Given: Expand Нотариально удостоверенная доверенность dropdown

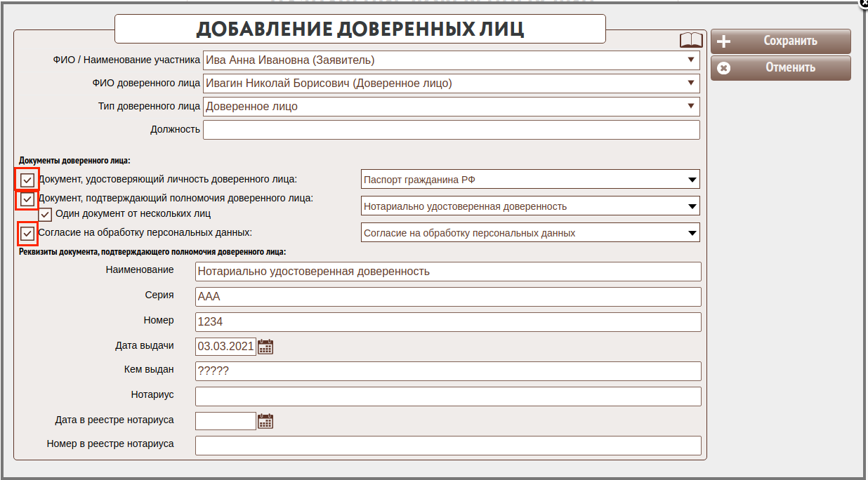Looking at the screenshot, I should pos(530,206).
